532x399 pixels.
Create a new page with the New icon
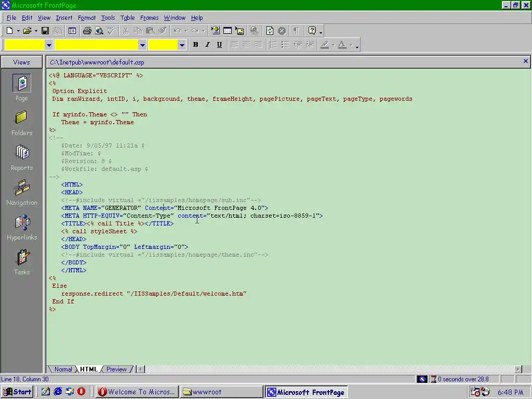(9, 31)
